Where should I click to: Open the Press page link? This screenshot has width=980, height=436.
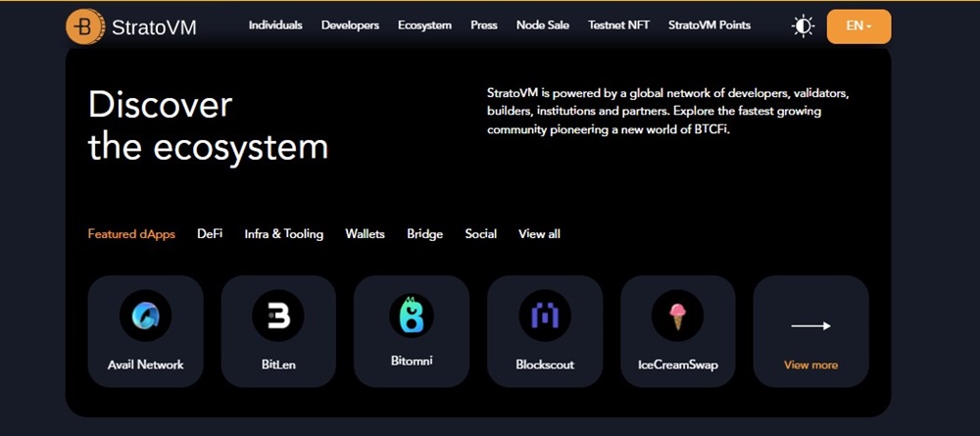coord(483,25)
